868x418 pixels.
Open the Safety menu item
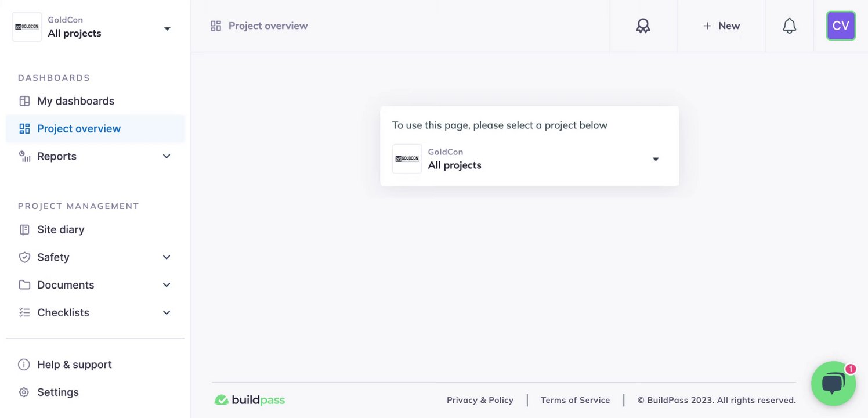[x=53, y=257]
